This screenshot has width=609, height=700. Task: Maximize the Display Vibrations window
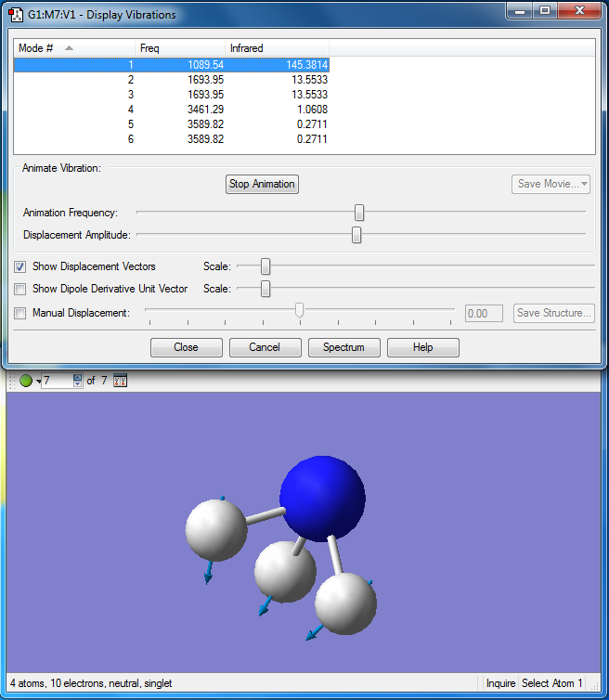pos(545,11)
